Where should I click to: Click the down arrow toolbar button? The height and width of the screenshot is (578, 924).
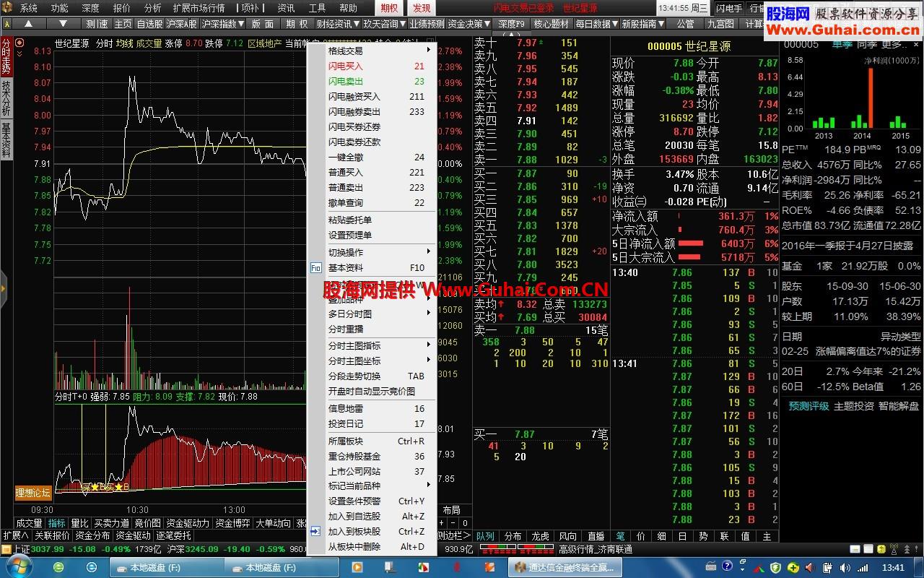(x=62, y=24)
